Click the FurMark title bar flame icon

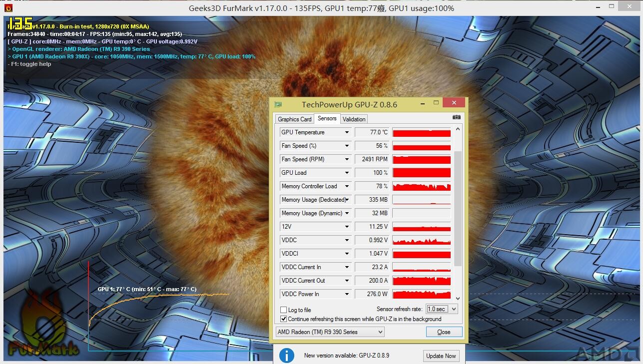(8, 7)
